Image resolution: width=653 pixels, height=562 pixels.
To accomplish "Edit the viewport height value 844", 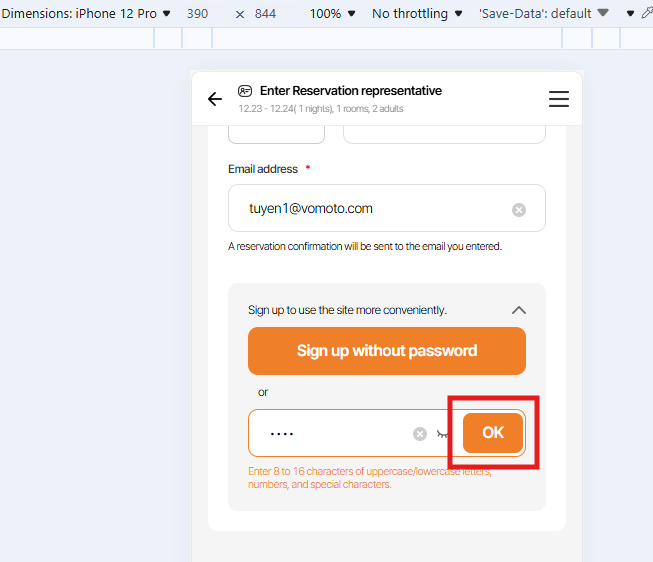I will (265, 14).
